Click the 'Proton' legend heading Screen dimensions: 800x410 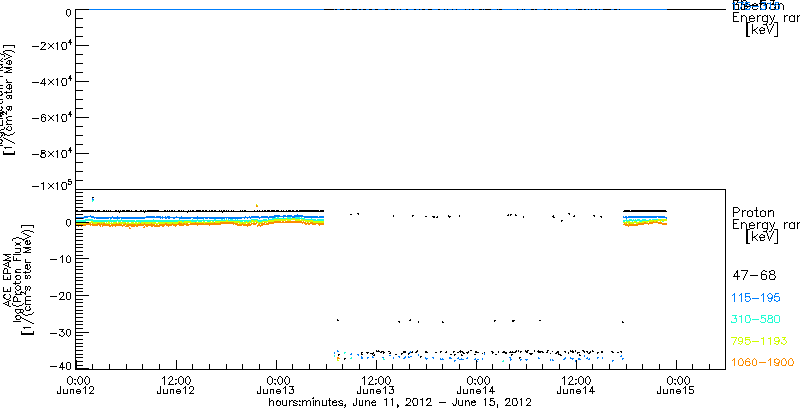(x=753, y=213)
